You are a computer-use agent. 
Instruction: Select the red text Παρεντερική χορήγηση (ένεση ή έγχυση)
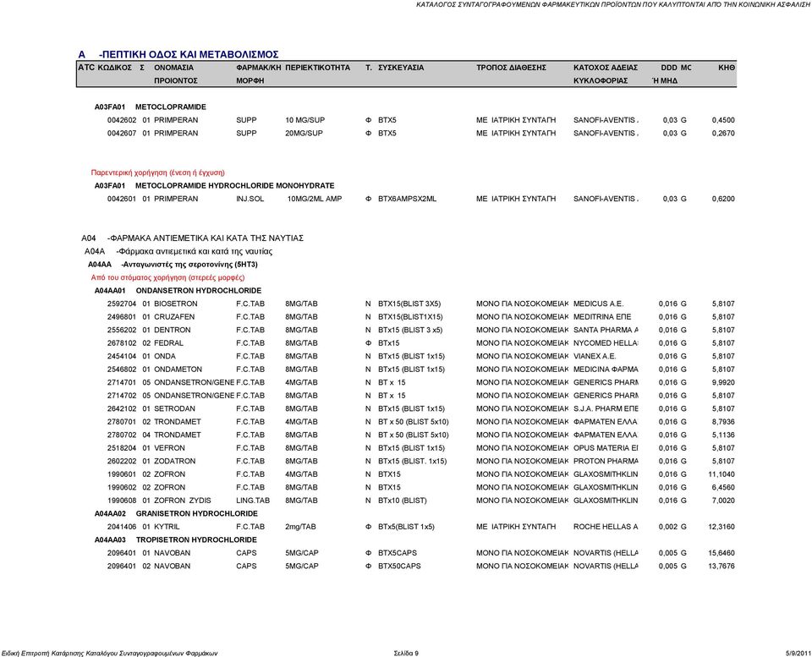point(158,173)
